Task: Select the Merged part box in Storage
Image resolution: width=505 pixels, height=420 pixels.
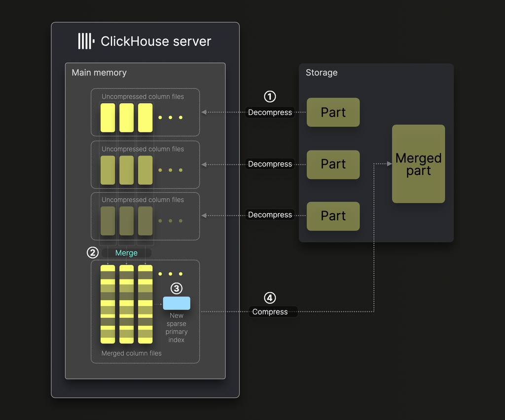Action: pyautogui.click(x=418, y=164)
